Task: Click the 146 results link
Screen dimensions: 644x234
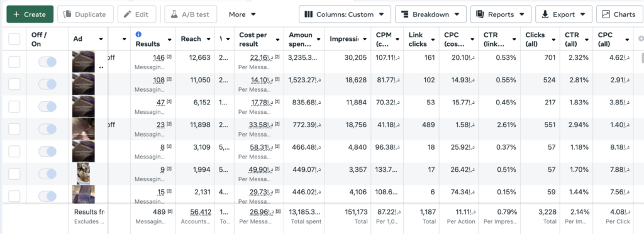Action: click(159, 57)
